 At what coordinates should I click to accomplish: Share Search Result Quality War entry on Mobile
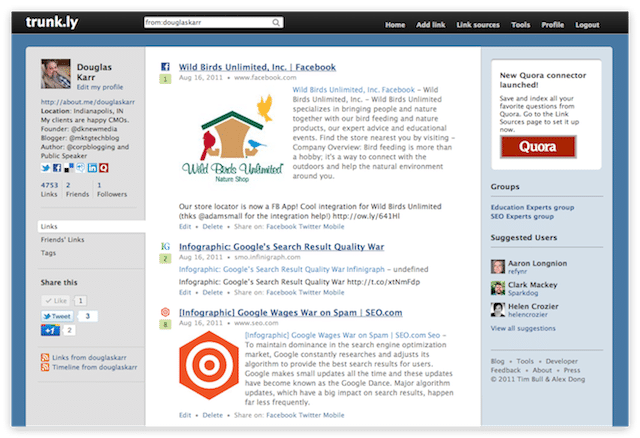[333, 292]
